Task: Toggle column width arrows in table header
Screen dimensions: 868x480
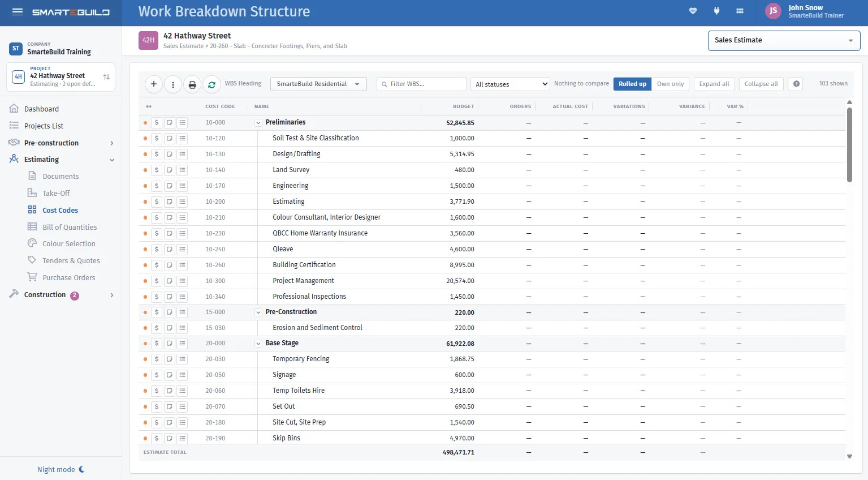Action: point(149,106)
